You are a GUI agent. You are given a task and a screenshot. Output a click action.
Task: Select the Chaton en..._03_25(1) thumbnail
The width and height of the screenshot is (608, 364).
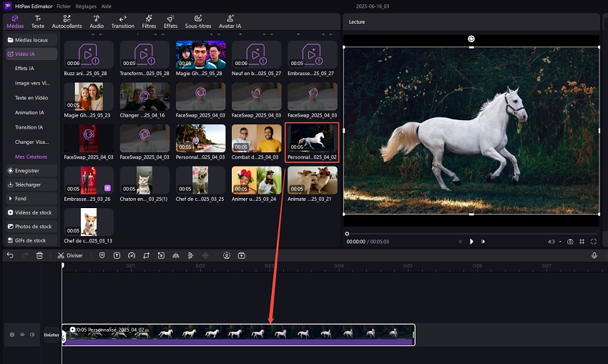pos(144,180)
